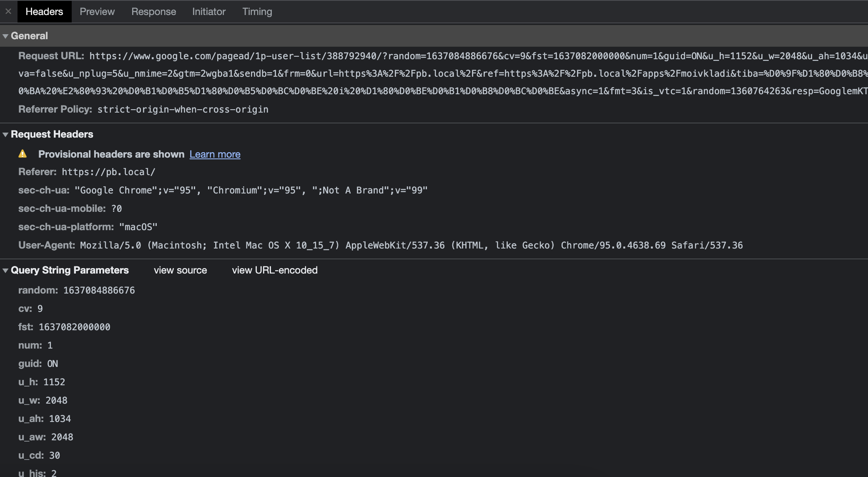Click the General section disclosure triangle

pyautogui.click(x=5, y=36)
